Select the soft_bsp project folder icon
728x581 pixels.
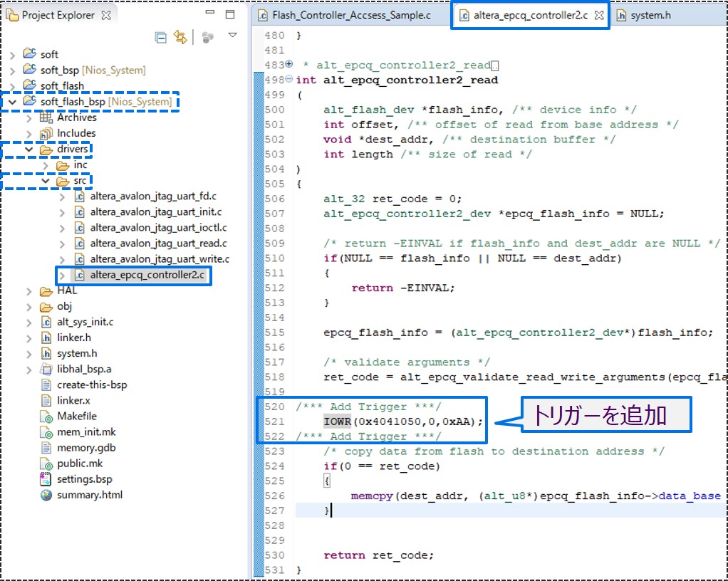[x=30, y=69]
